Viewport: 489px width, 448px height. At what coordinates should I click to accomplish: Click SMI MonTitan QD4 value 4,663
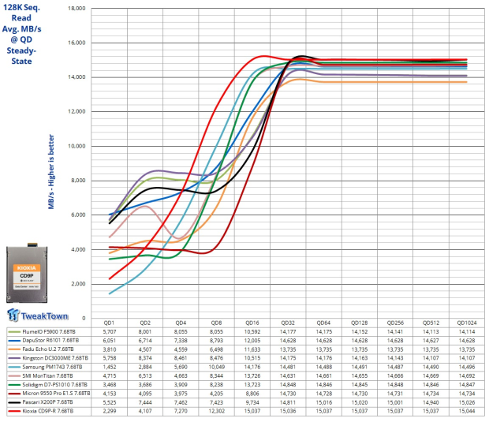[x=181, y=376]
